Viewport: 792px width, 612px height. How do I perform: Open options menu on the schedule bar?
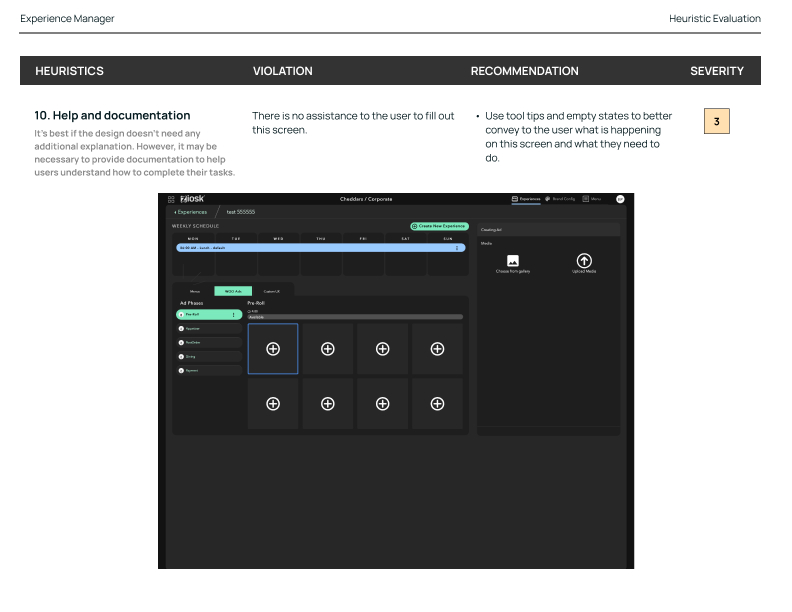(x=457, y=248)
